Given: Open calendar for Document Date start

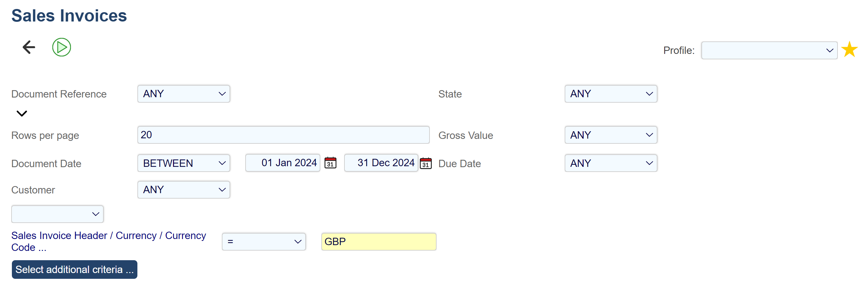Looking at the screenshot, I should point(330,163).
